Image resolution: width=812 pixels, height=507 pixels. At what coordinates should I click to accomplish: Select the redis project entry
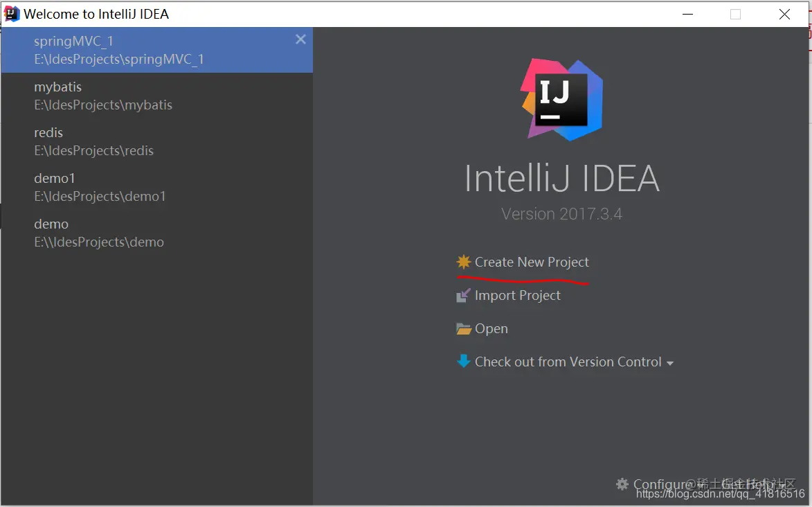point(157,141)
